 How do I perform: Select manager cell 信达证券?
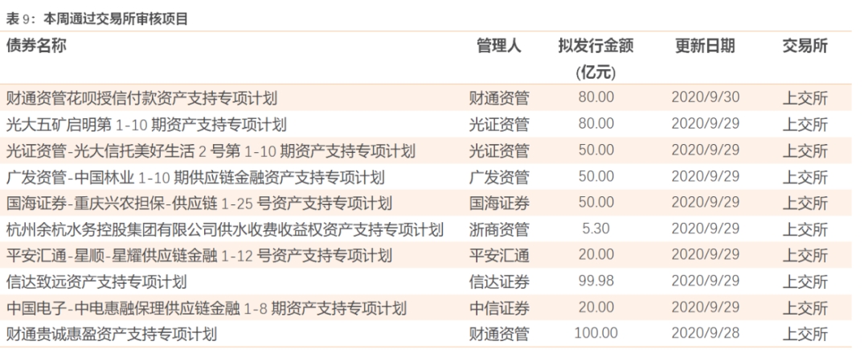499,282
